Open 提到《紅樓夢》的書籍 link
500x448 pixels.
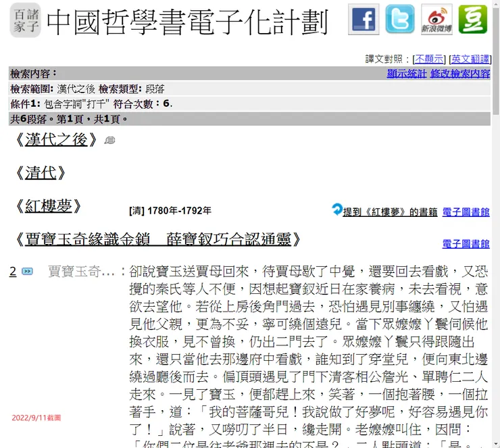coord(390,212)
